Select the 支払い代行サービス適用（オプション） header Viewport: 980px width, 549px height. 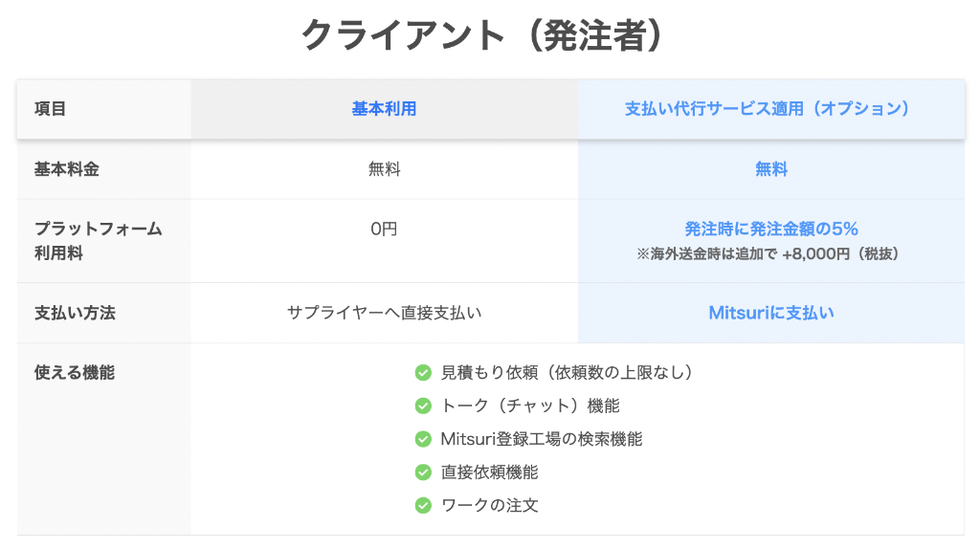(x=771, y=109)
